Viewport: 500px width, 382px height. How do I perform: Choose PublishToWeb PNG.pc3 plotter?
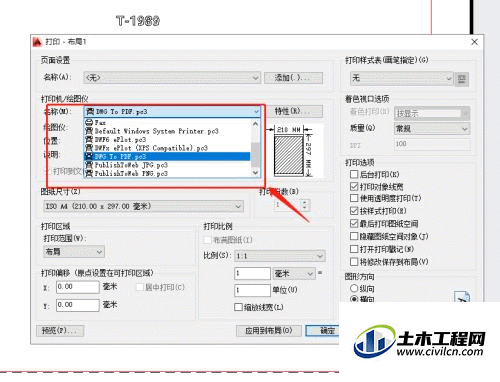tap(167, 173)
